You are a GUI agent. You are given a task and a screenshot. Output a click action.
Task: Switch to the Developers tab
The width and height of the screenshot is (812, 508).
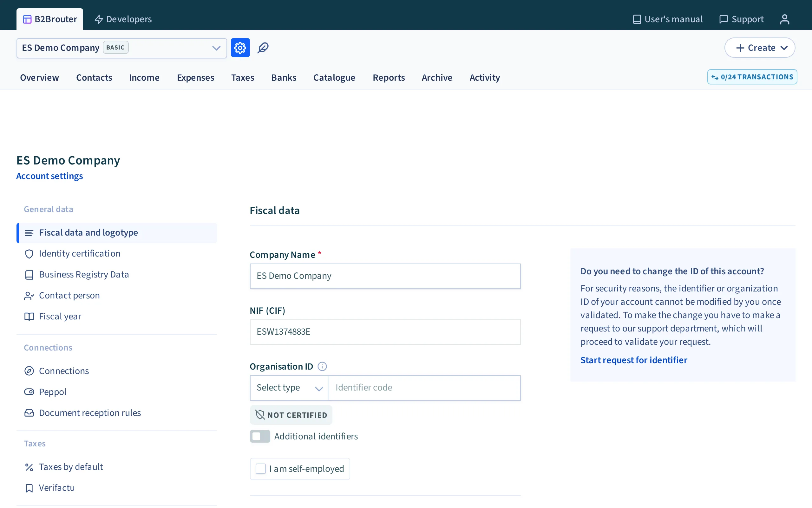(x=123, y=19)
